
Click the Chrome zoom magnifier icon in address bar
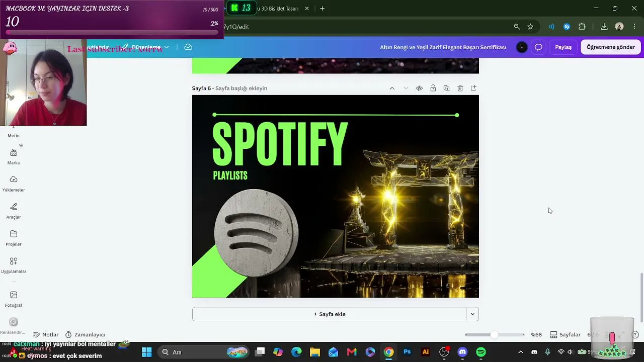(x=517, y=27)
